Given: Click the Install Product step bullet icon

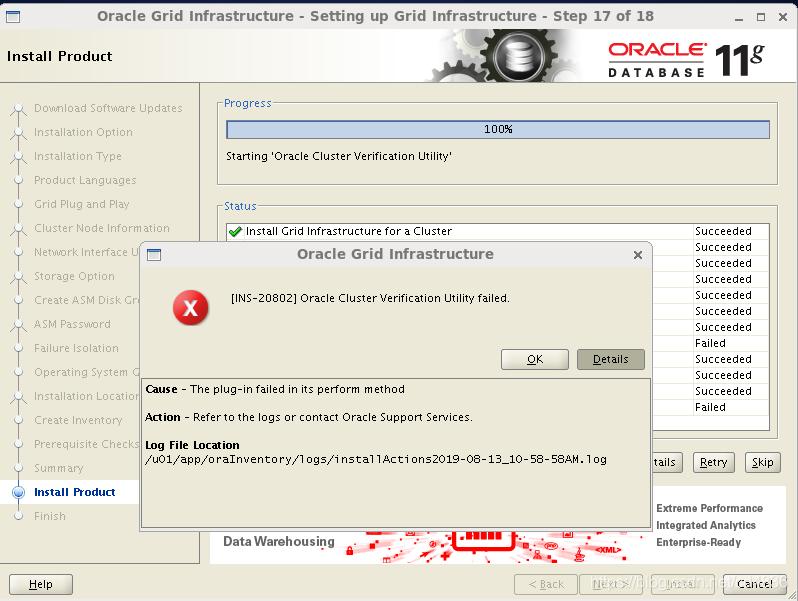Looking at the screenshot, I should (18, 492).
